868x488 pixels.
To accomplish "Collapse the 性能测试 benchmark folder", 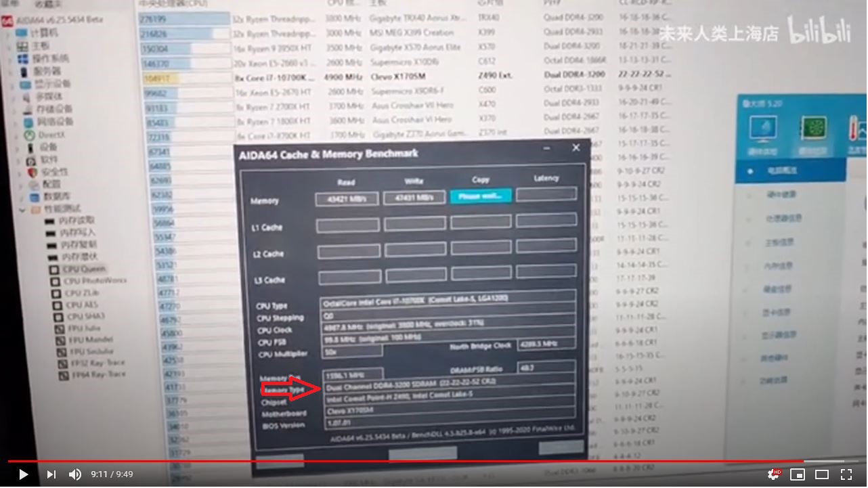I will pos(21,210).
